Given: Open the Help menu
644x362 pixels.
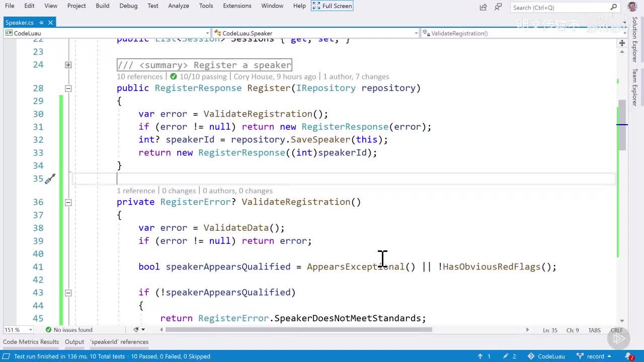Looking at the screenshot, I should coord(299,6).
